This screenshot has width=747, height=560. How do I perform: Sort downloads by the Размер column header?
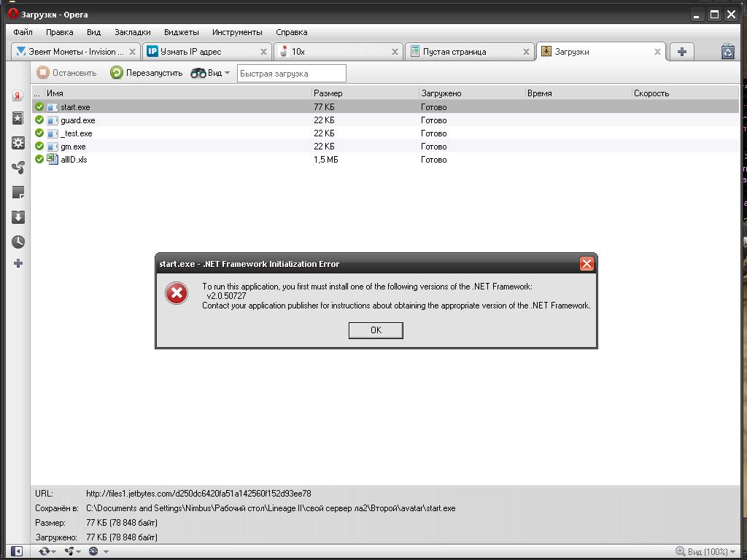pyautogui.click(x=365, y=93)
